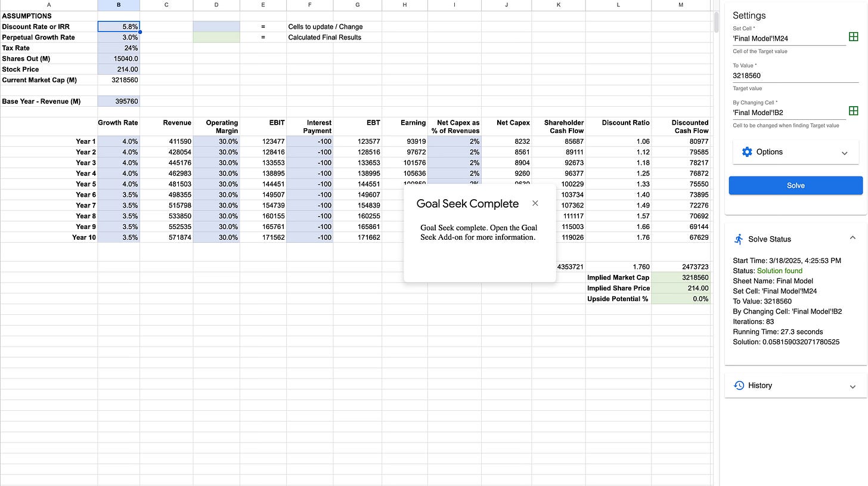The width and height of the screenshot is (868, 486).
Task: Edit the Set Cell input field
Action: click(789, 39)
